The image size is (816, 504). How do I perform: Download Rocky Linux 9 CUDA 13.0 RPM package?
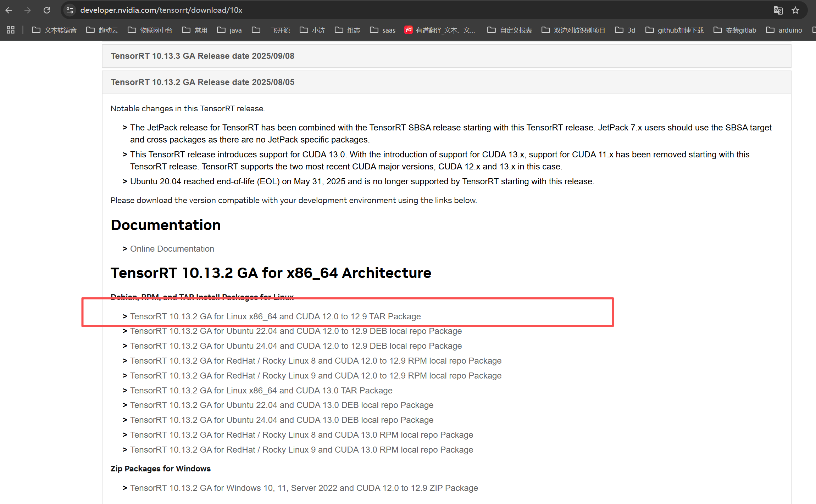point(301,450)
